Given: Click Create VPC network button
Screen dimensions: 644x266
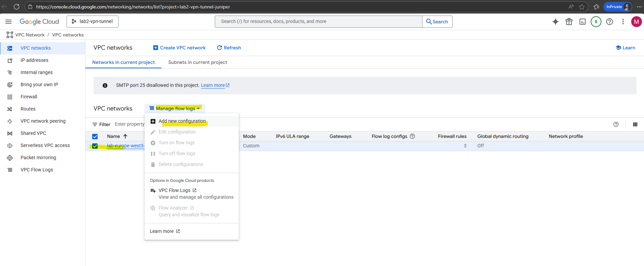Looking at the screenshot, I should pos(179,48).
